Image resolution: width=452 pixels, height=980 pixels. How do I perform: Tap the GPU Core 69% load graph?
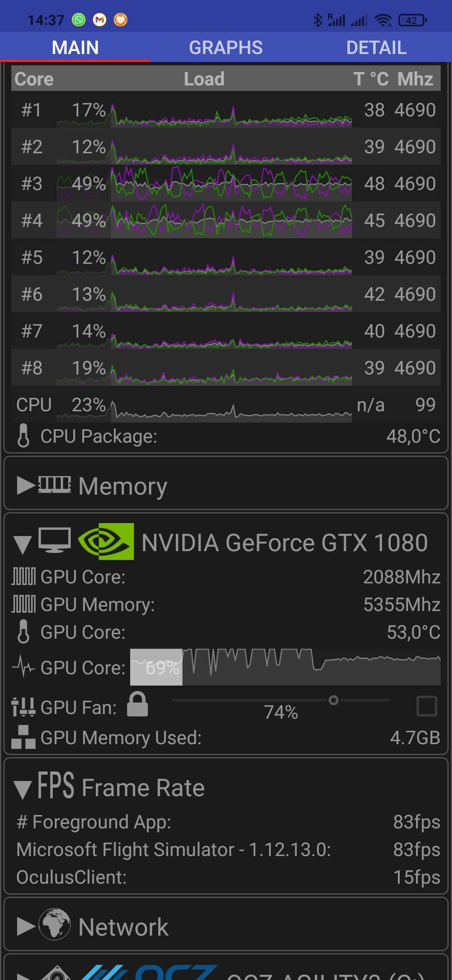285,667
